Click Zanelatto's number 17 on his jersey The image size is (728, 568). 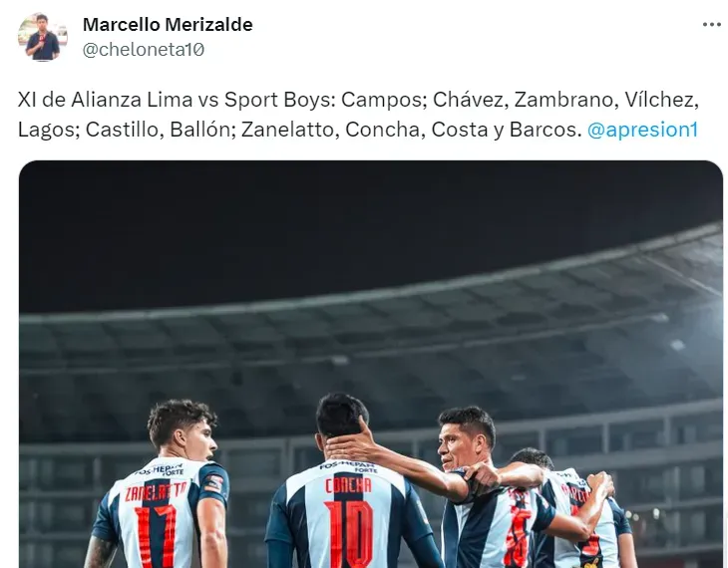tap(156, 536)
